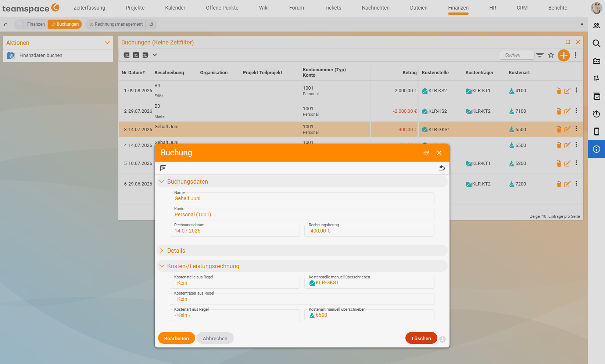Click the first calendar view icon
This screenshot has width=605, height=364.
coord(127,55)
